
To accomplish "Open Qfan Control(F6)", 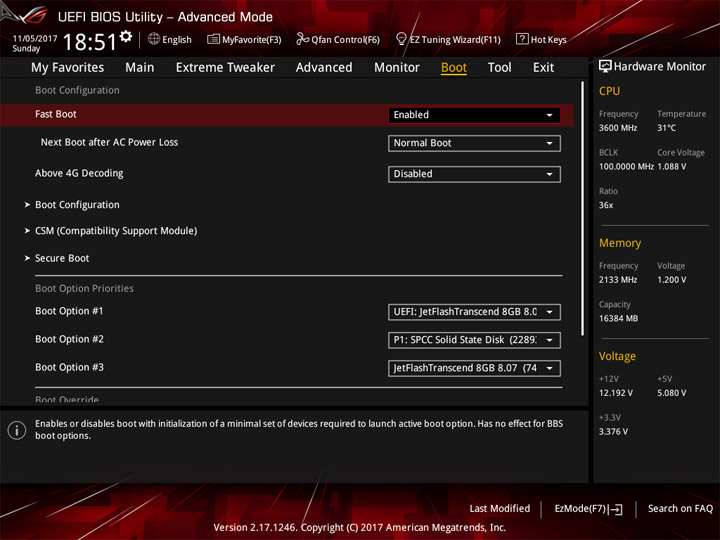I will click(x=338, y=40).
